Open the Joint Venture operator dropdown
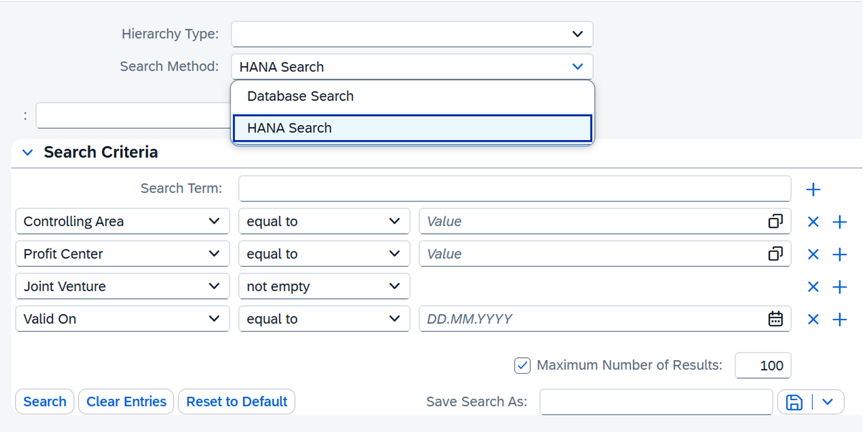This screenshot has width=868, height=432. pos(394,286)
